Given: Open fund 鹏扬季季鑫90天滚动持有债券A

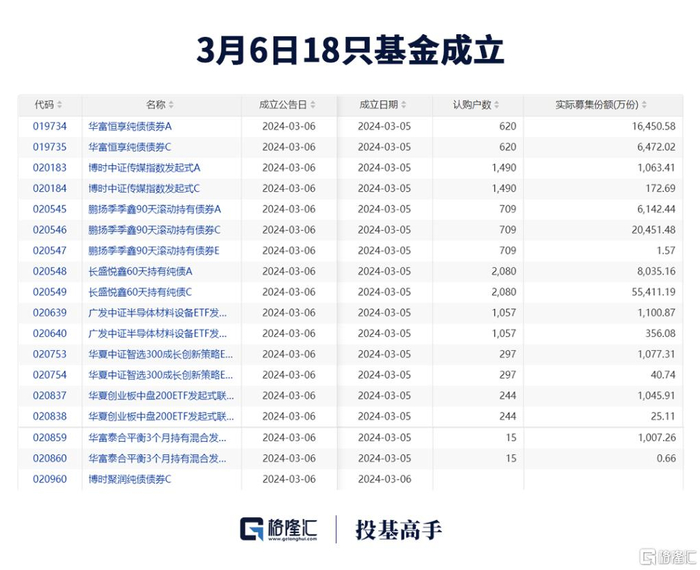Looking at the screenshot, I should tap(154, 209).
